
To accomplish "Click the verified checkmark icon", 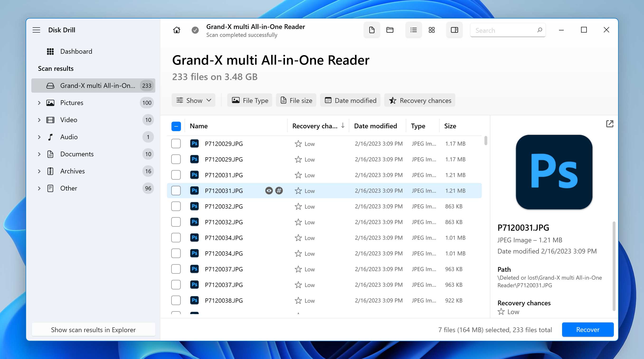I will 195,29.
